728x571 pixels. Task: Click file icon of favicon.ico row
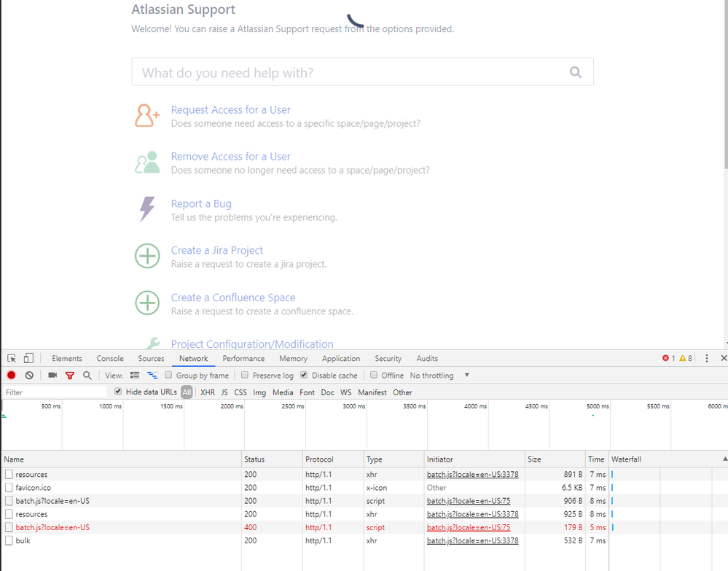(x=9, y=487)
